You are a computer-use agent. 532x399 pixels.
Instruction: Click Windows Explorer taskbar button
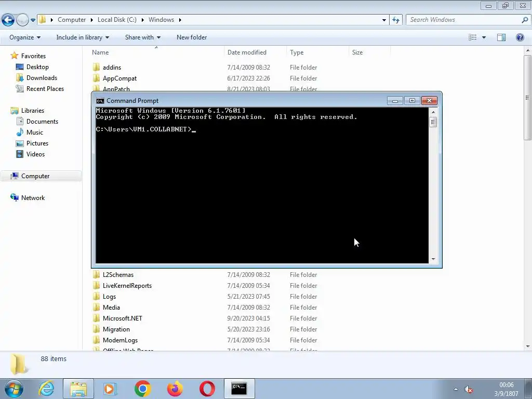pyautogui.click(x=78, y=389)
